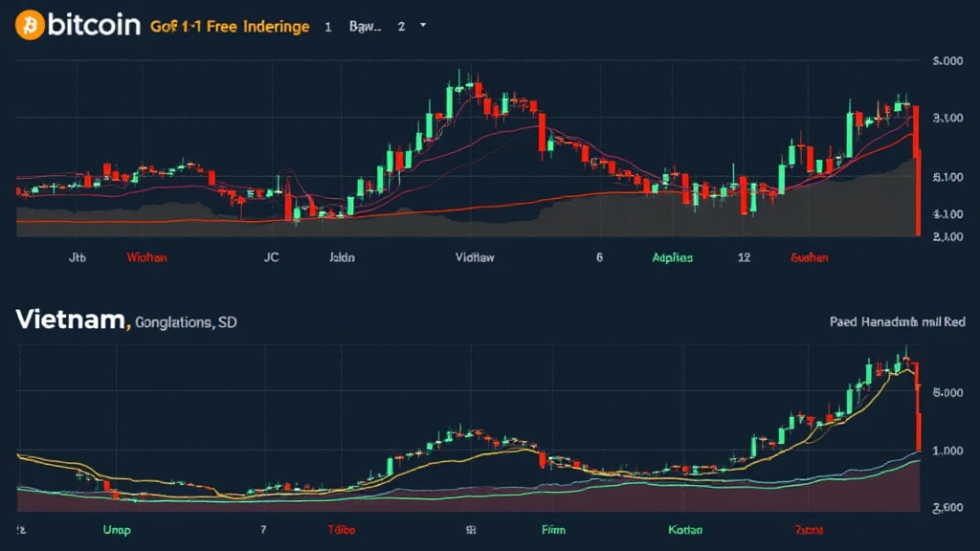Image resolution: width=980 pixels, height=551 pixels.
Task: Click the red 'Suahen' axis label
Action: click(x=810, y=257)
